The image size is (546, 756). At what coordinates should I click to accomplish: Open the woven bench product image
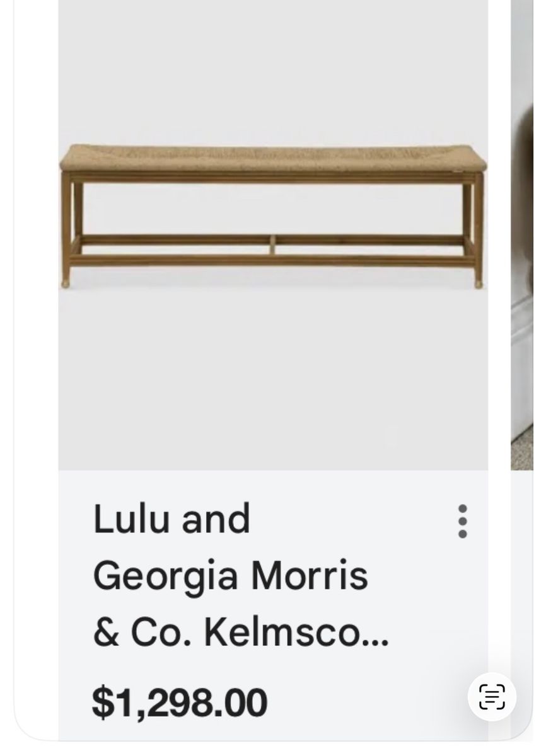273,235
